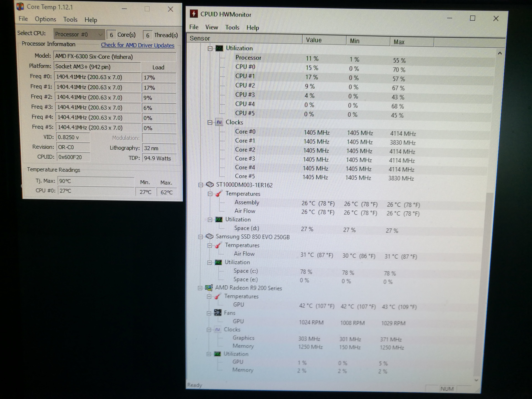Click the AMD Radeon R9 200 graphics card icon
This screenshot has height=399, width=532.
[x=209, y=288]
